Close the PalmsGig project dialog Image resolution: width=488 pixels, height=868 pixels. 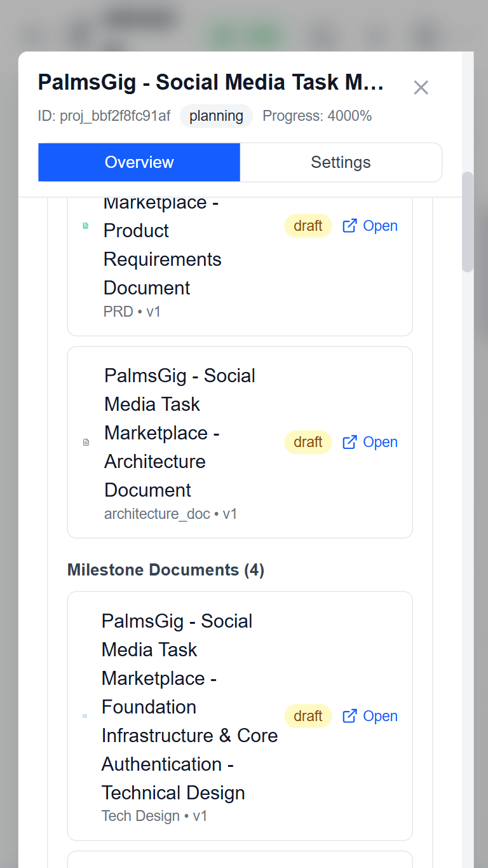click(x=421, y=88)
